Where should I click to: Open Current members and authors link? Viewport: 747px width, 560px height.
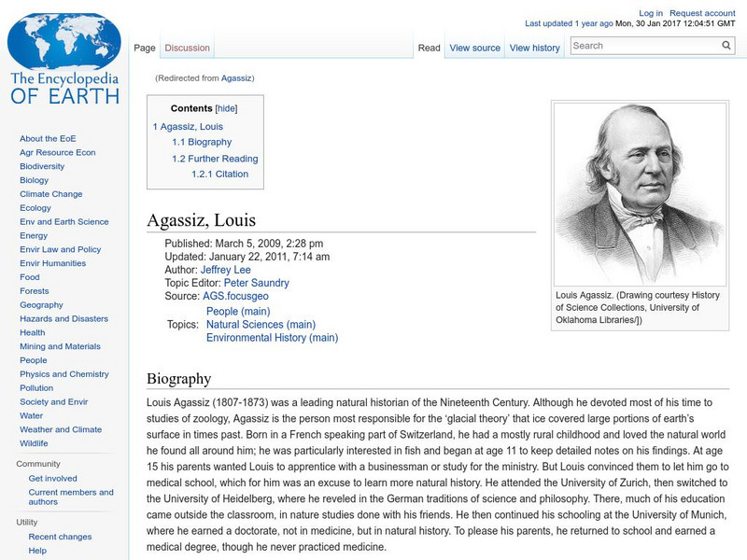point(71,497)
